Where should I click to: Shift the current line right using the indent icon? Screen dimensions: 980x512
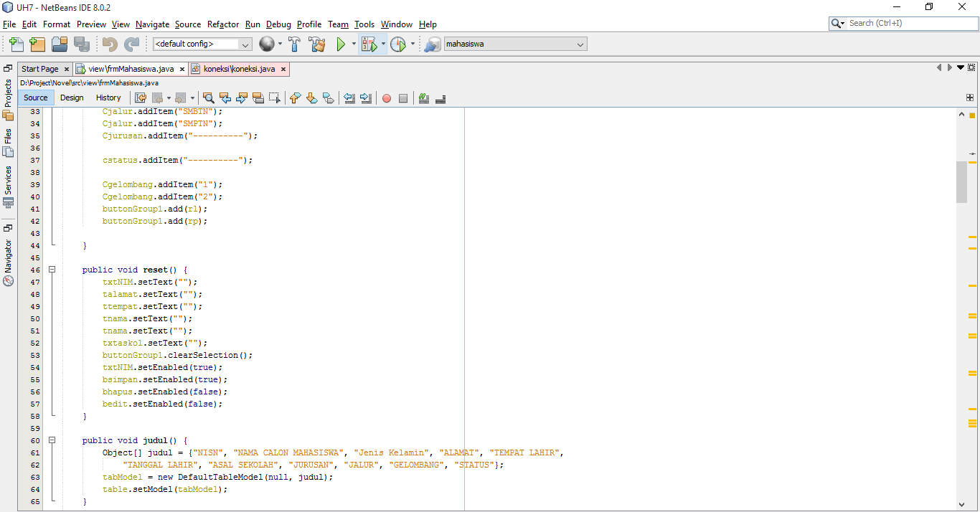tap(367, 98)
